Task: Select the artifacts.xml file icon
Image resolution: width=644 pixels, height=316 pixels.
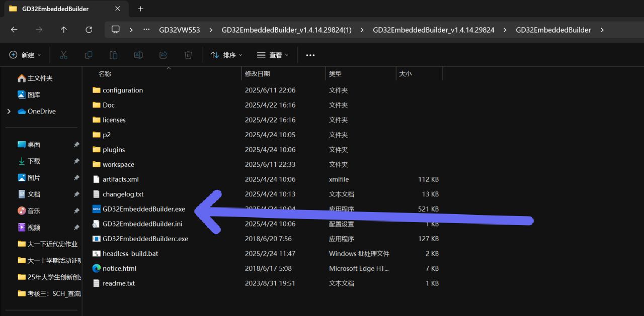Action: 97,179
